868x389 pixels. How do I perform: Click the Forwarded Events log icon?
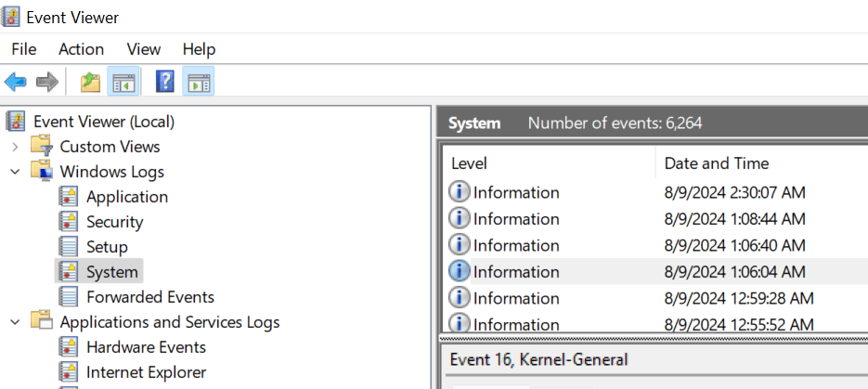click(68, 296)
